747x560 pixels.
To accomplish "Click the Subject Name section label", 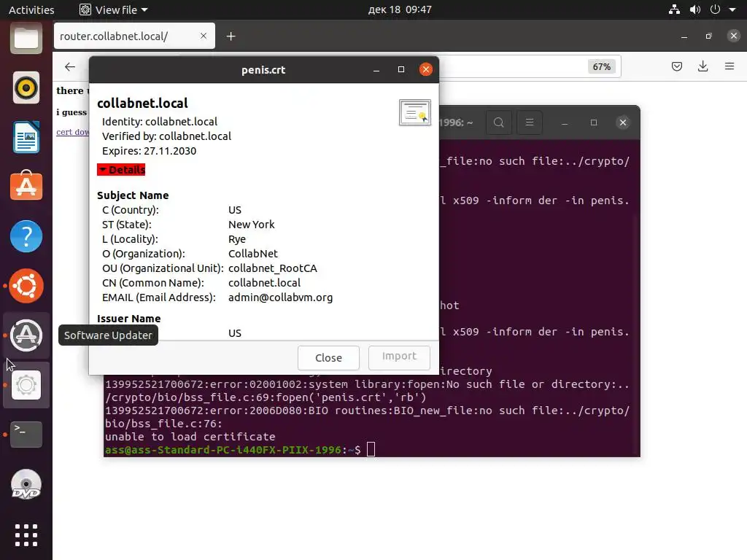I will [x=133, y=195].
